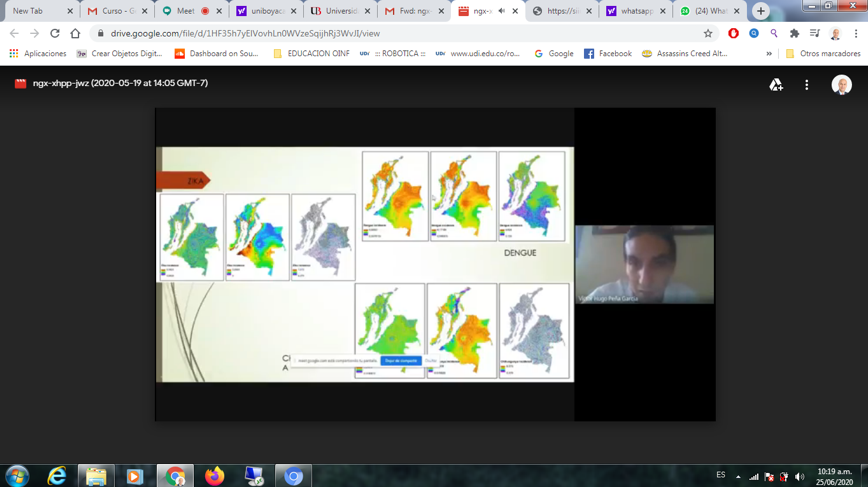Open the Extensions puzzle icon
The width and height of the screenshot is (868, 487).
coord(794,33)
